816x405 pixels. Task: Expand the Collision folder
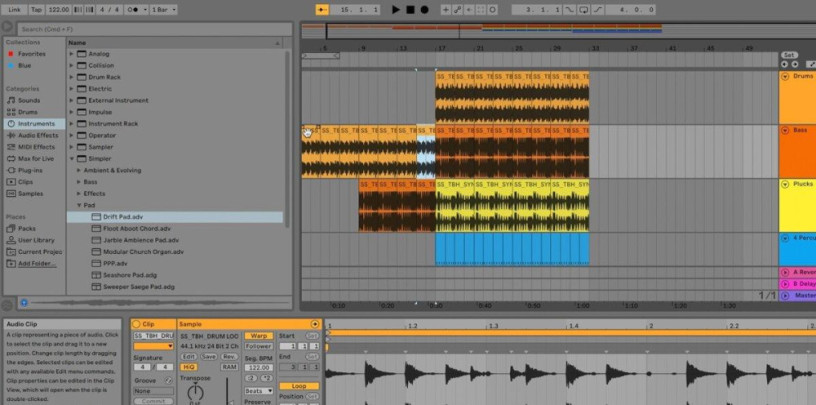coord(72,66)
